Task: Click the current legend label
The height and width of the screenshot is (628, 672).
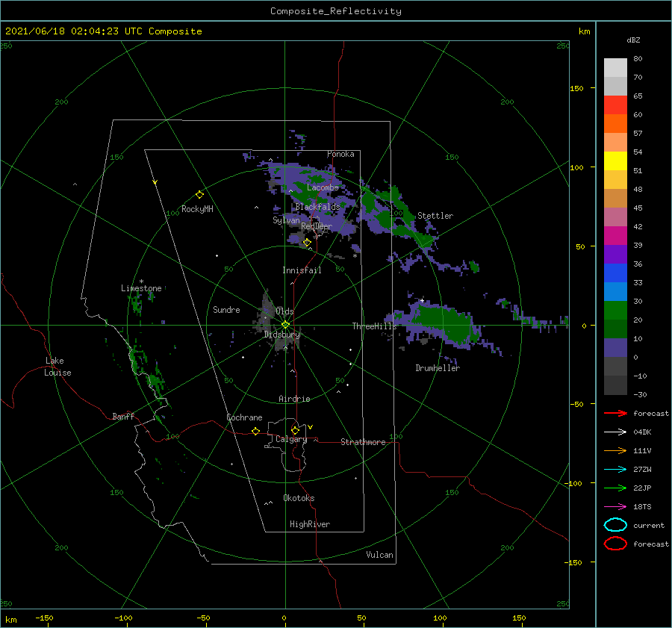Action: (x=649, y=525)
